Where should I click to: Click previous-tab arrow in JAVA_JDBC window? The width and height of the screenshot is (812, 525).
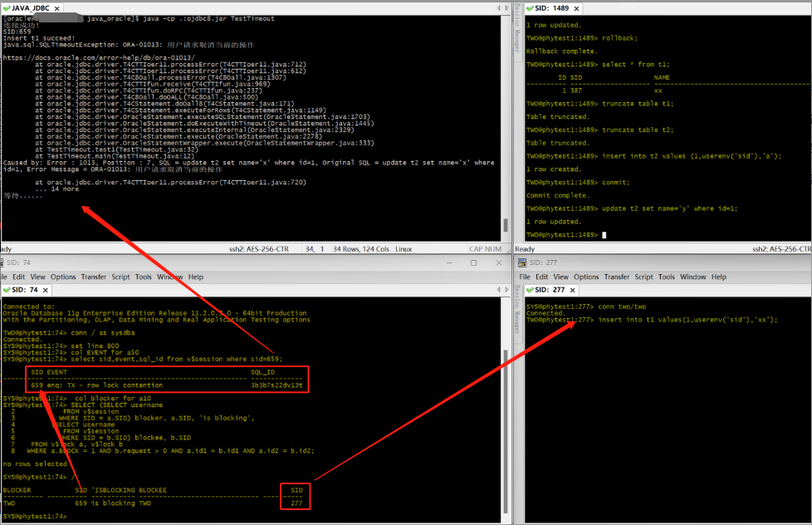coord(499,7)
